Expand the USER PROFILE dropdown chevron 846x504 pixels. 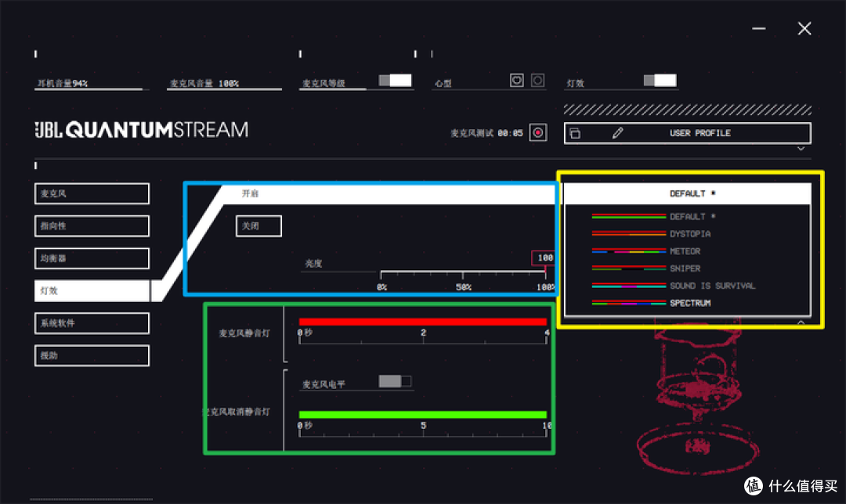[x=801, y=149]
